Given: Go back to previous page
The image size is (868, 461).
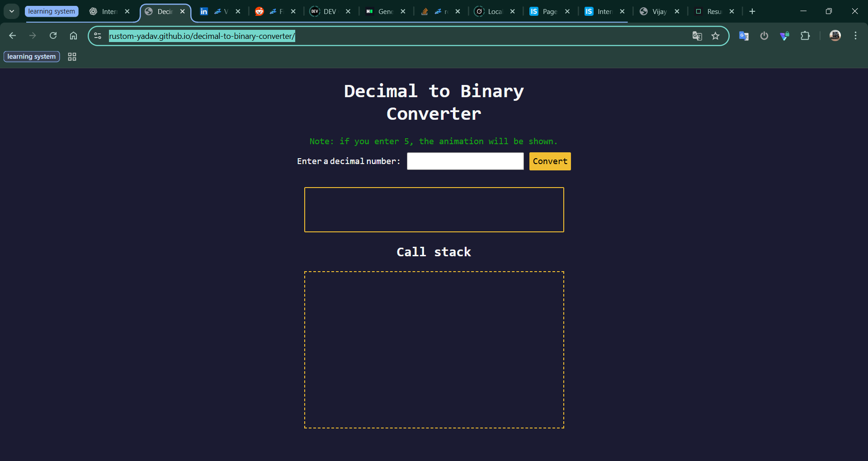Looking at the screenshot, I should click(13, 36).
